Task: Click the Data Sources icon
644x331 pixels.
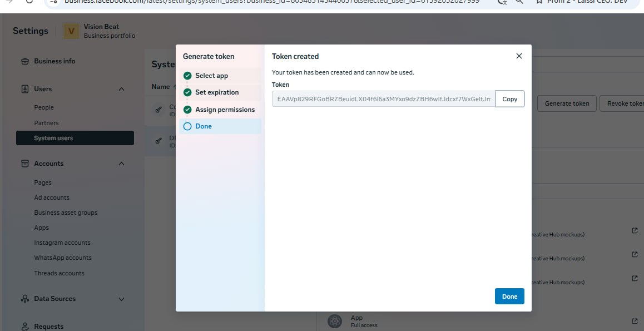Action: point(25,299)
